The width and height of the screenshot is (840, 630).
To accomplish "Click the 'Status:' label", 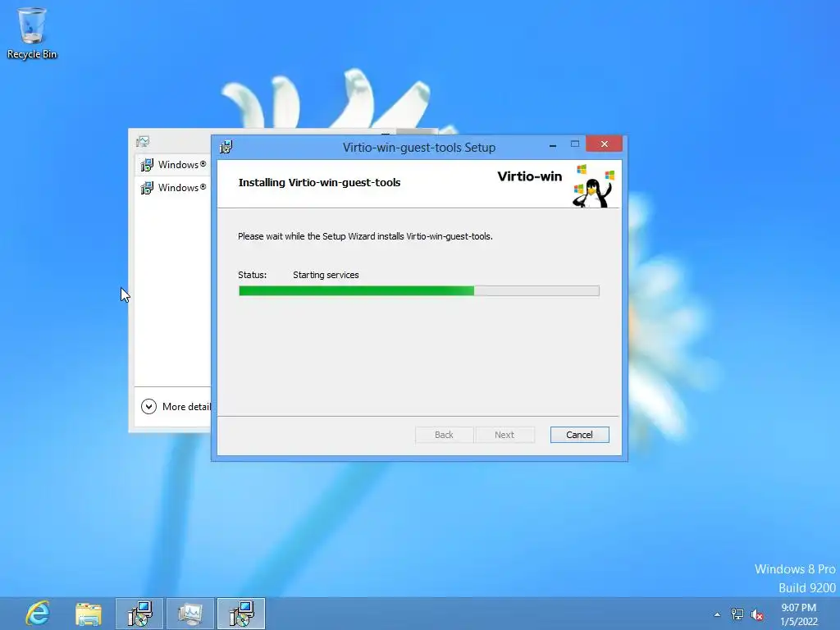I will click(x=253, y=275).
